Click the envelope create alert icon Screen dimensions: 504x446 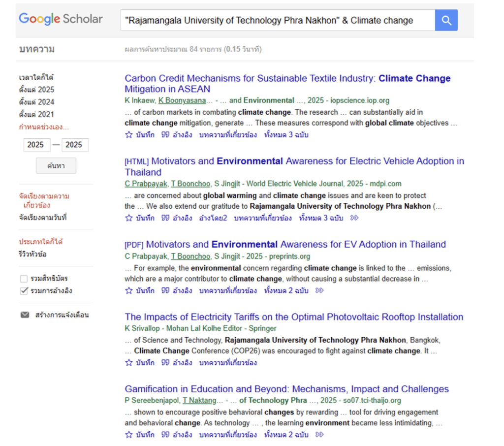(x=25, y=315)
